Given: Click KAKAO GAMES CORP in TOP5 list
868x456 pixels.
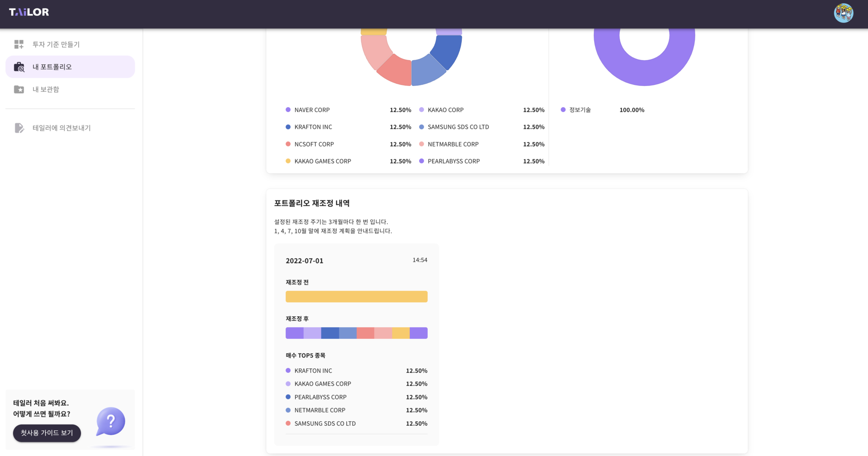Looking at the screenshot, I should point(323,384).
